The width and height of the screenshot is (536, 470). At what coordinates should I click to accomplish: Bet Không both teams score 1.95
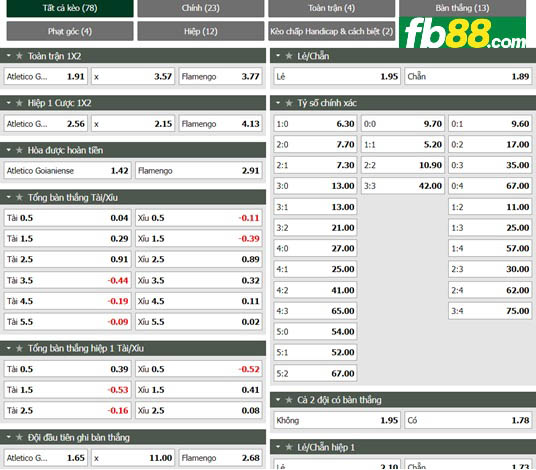pos(337,420)
